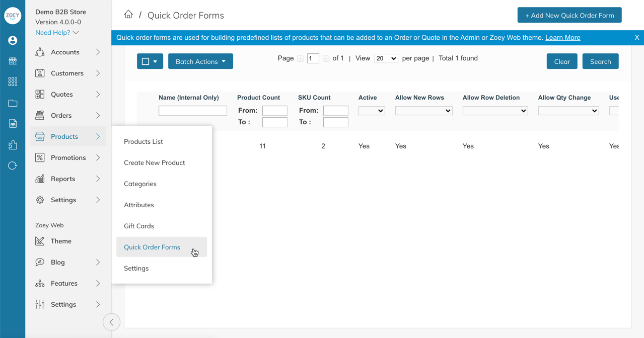
Task: Click the folder icon in left rail
Action: pyautogui.click(x=13, y=103)
